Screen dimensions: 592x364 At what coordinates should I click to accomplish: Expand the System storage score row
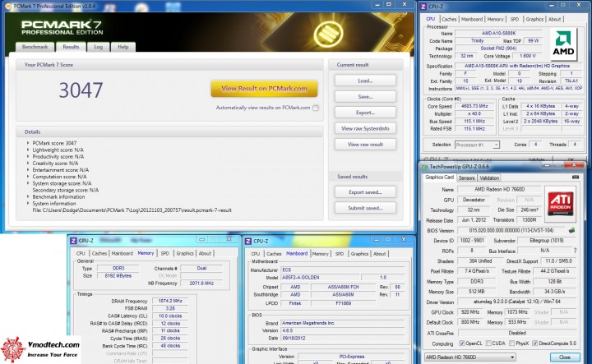pos(28,183)
